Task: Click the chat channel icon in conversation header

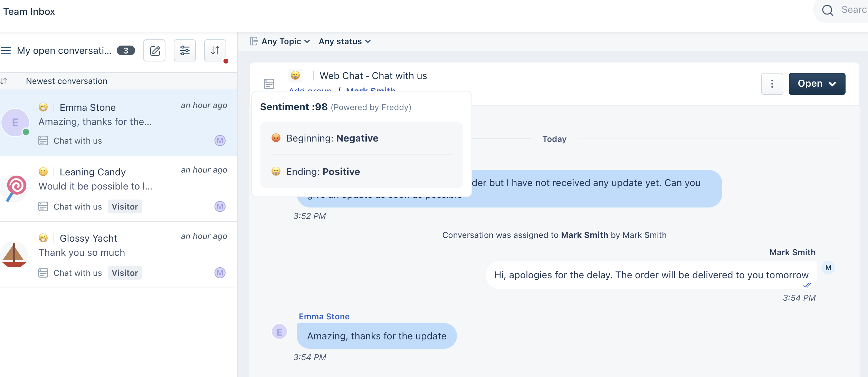Action: tap(269, 84)
